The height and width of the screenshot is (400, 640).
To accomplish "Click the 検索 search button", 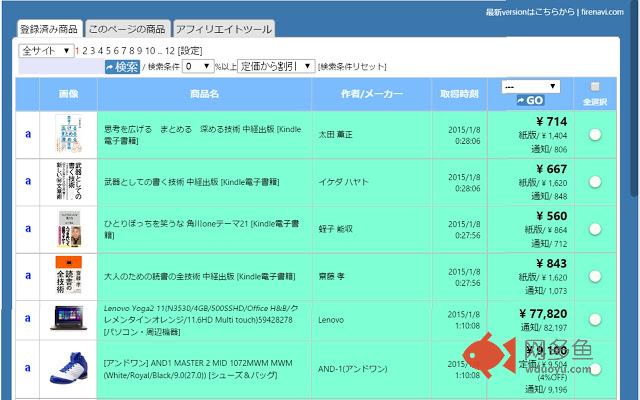I will 122,67.
